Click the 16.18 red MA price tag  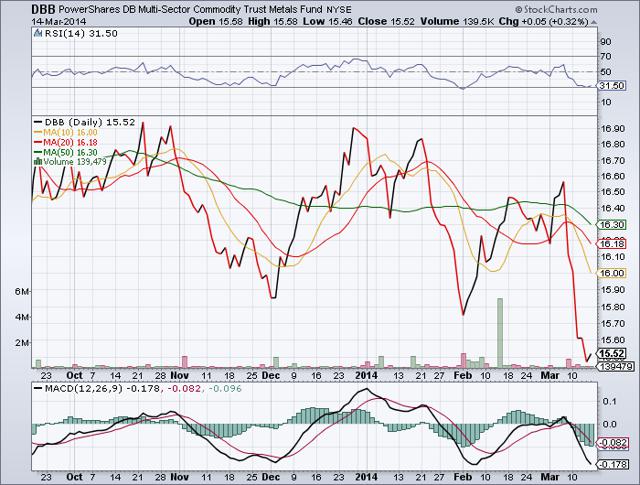(x=611, y=244)
